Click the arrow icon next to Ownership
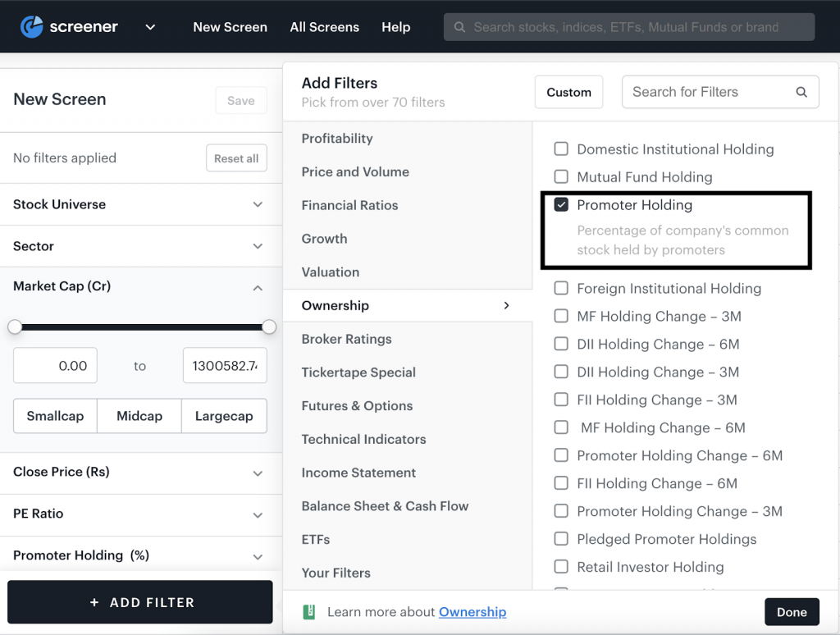Image resolution: width=840 pixels, height=635 pixels. tap(506, 305)
